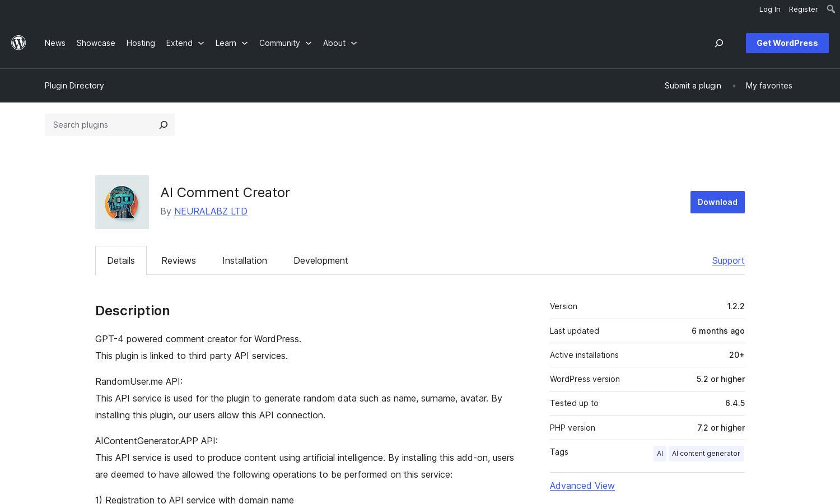Click the Description heading

[x=133, y=311]
